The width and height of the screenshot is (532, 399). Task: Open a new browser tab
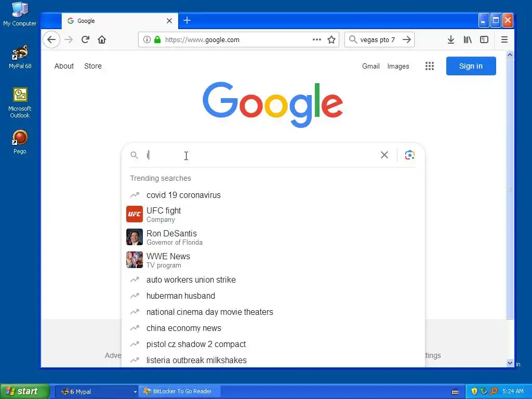click(x=187, y=21)
